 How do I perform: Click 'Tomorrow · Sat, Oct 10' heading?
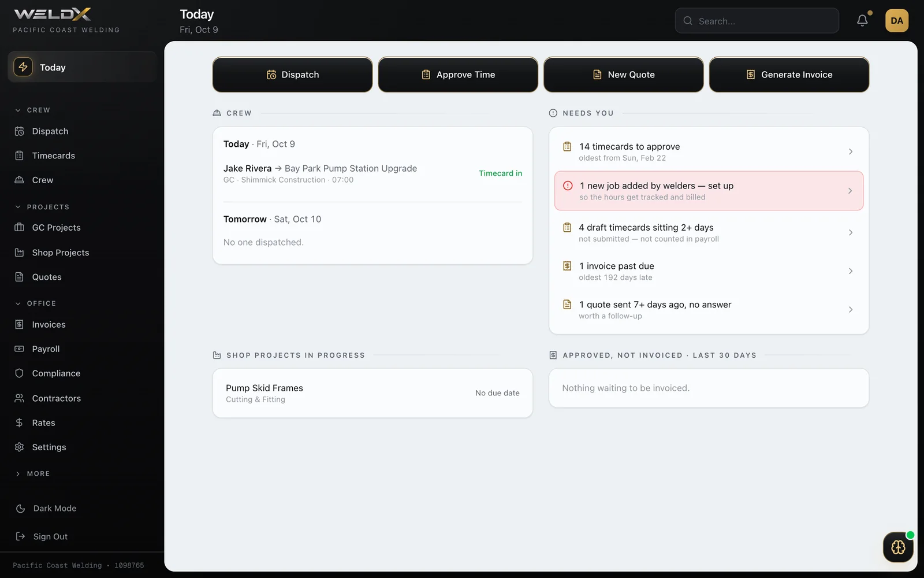[272, 219]
